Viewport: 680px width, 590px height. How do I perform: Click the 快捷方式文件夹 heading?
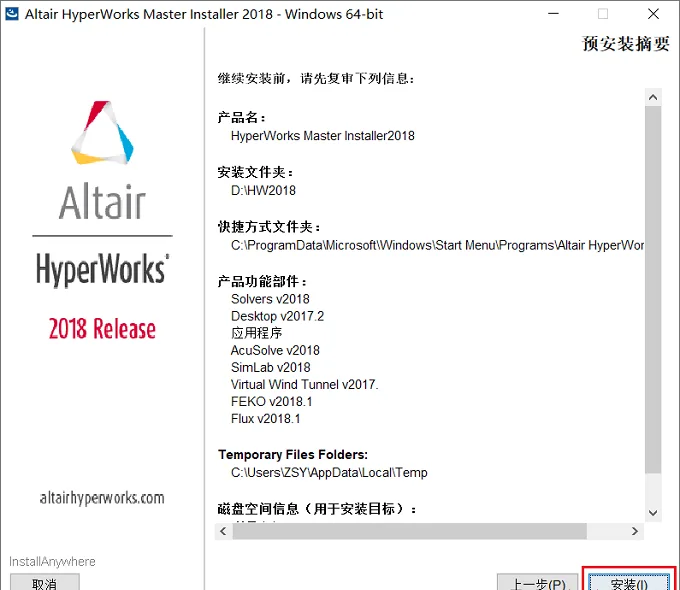(269, 227)
